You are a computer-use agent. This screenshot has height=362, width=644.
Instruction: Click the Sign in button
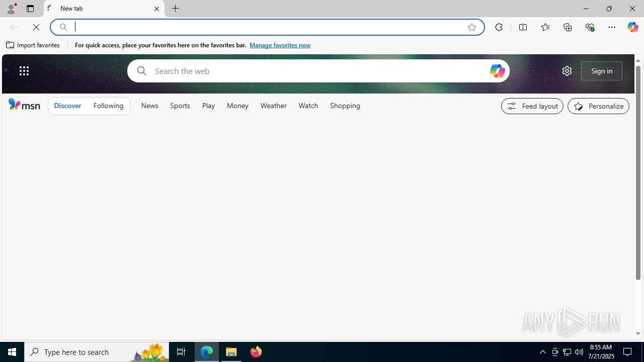tap(602, 71)
